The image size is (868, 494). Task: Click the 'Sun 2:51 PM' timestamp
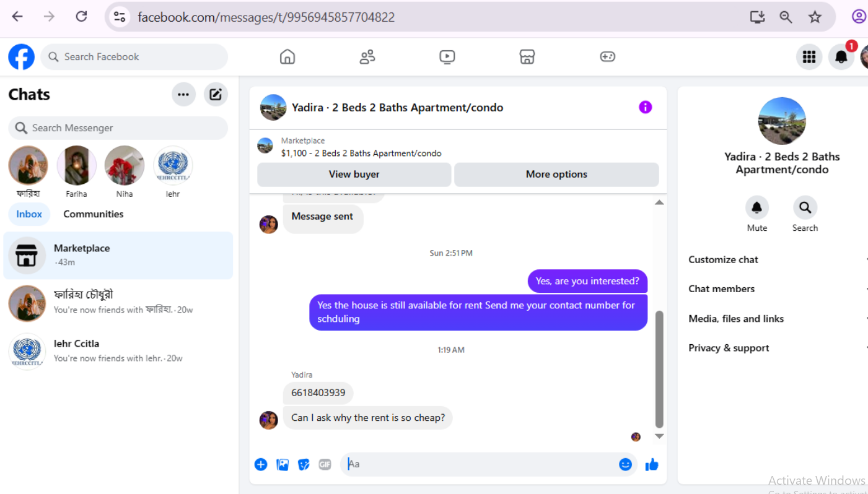(451, 253)
